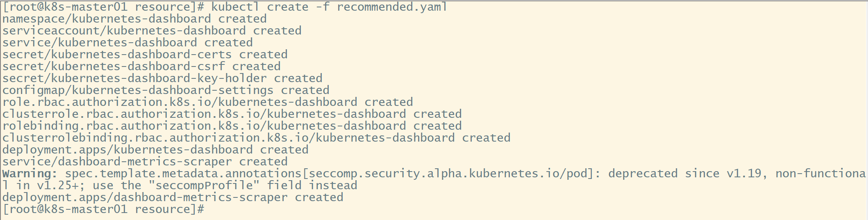
Task: Click the secret kubernetes-dashboard-certs line
Action: (145, 55)
